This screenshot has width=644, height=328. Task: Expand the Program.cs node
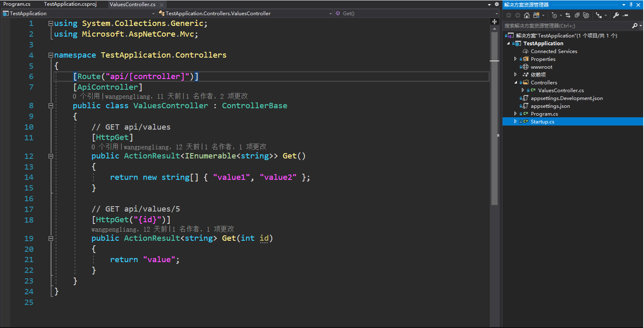[x=516, y=114]
